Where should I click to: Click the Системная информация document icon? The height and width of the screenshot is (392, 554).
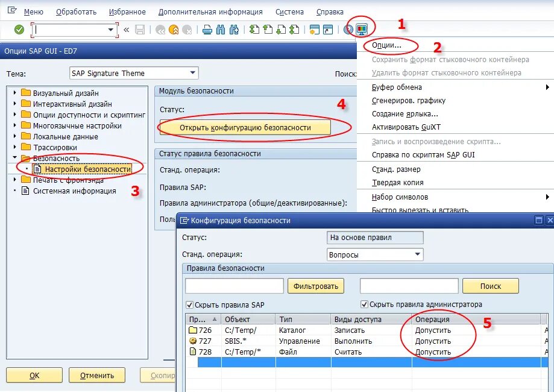click(25, 191)
